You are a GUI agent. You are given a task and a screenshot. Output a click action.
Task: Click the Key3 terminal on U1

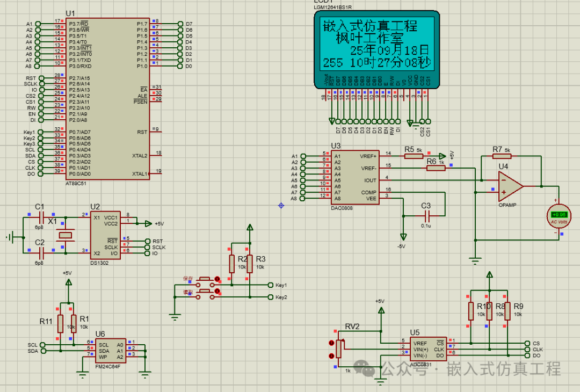(40, 144)
